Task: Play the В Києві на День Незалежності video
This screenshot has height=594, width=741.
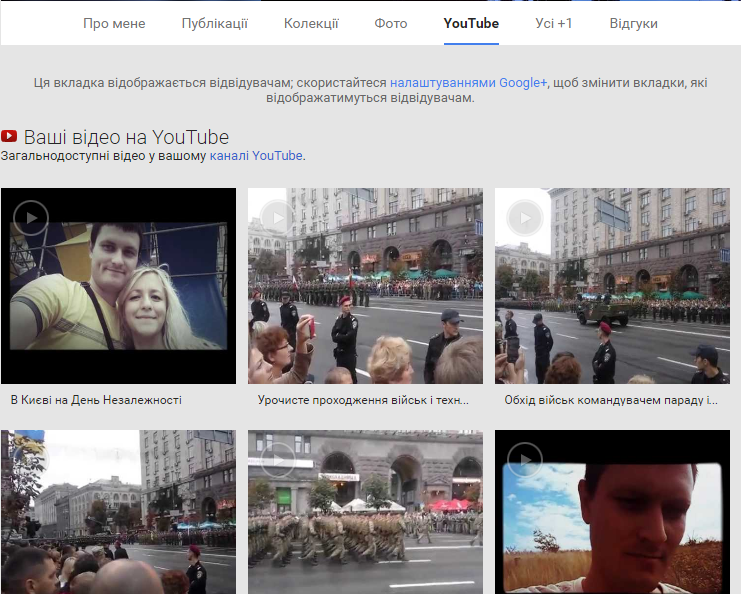Action: [x=31, y=218]
